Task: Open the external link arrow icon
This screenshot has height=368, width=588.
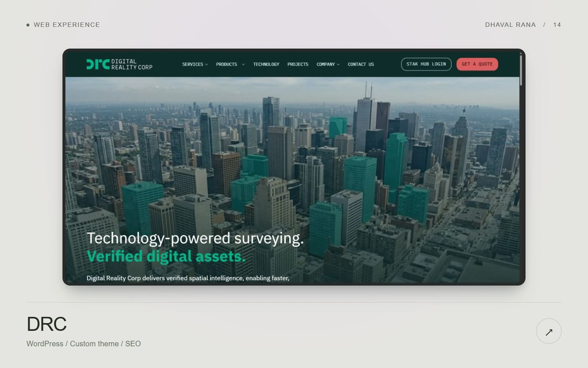Action: tap(549, 331)
